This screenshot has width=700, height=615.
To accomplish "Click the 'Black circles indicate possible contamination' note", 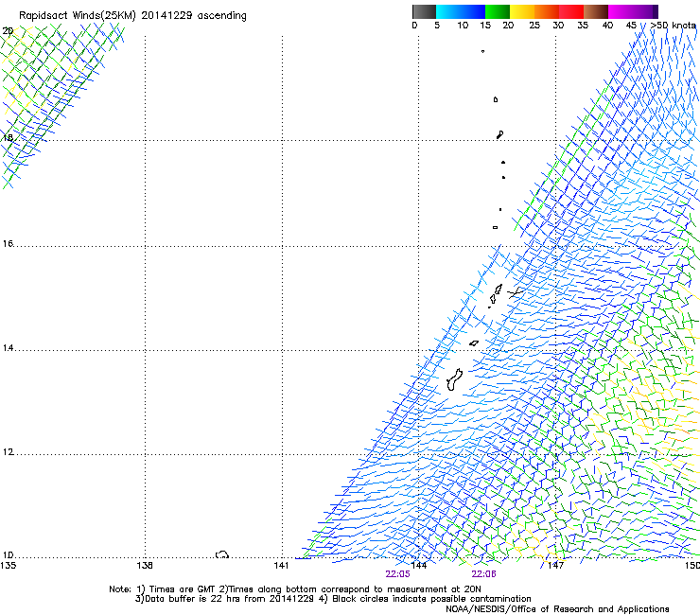I will click(431, 599).
